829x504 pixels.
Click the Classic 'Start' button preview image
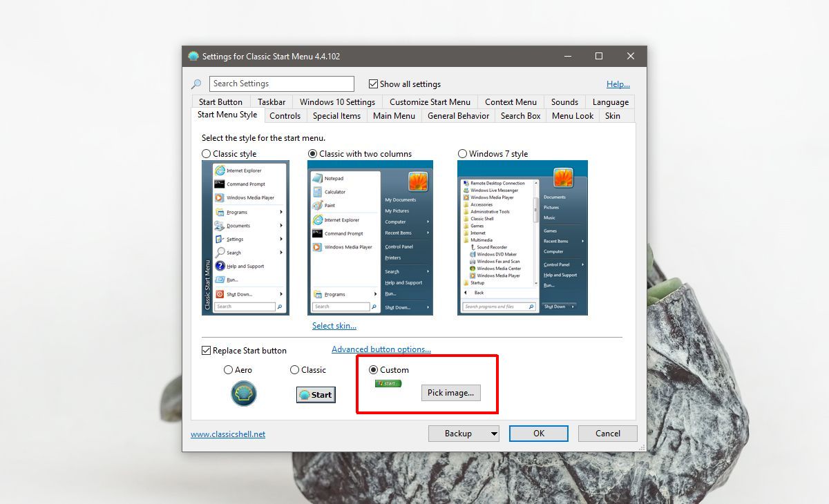click(x=315, y=394)
